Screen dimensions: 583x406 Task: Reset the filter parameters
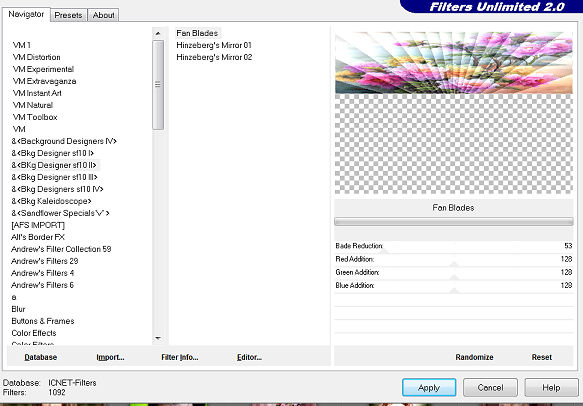coord(542,357)
